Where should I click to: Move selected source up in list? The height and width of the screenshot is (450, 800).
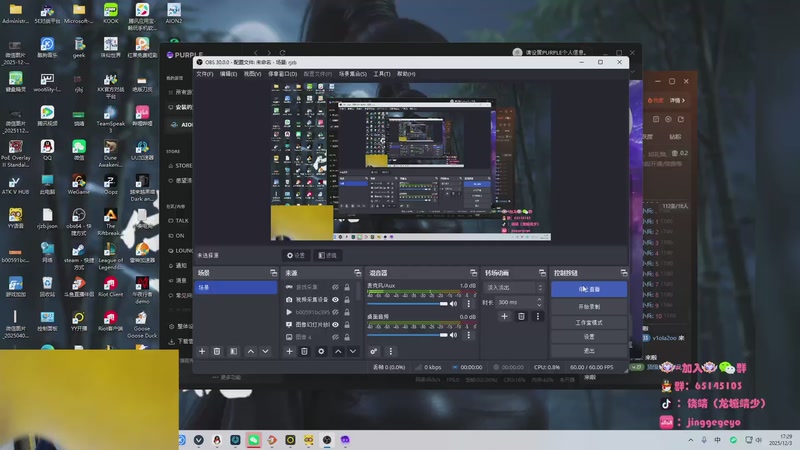[x=338, y=351]
